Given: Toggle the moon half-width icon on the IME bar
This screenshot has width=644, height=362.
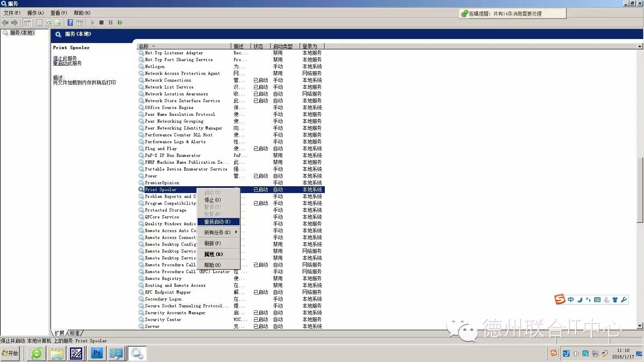Looking at the screenshot, I should 580,300.
